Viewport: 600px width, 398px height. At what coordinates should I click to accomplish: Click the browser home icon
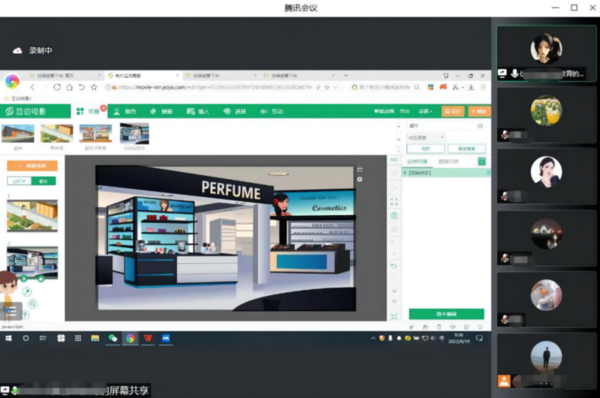pyautogui.click(x=69, y=87)
